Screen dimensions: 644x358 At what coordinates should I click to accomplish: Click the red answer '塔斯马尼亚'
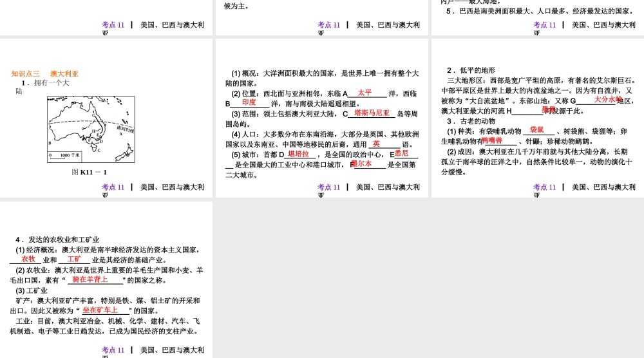[x=372, y=113]
